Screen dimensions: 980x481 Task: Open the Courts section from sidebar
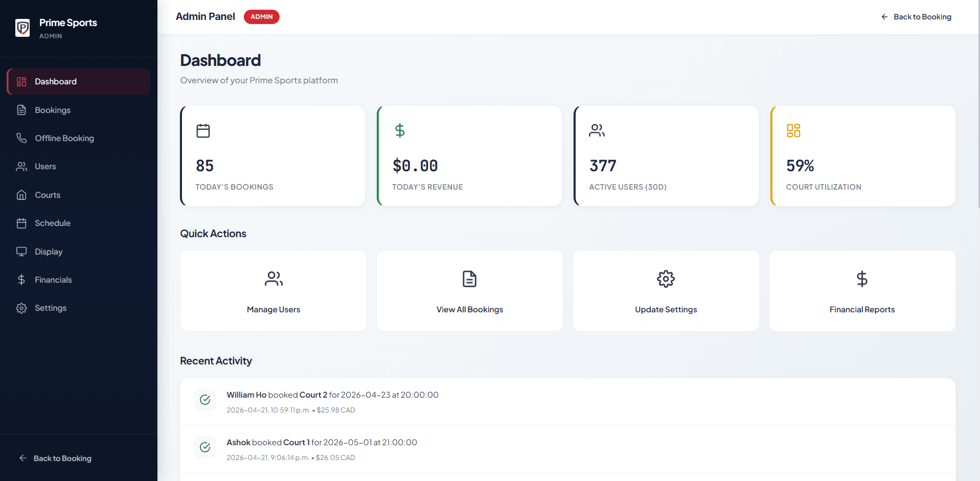[x=79, y=195]
